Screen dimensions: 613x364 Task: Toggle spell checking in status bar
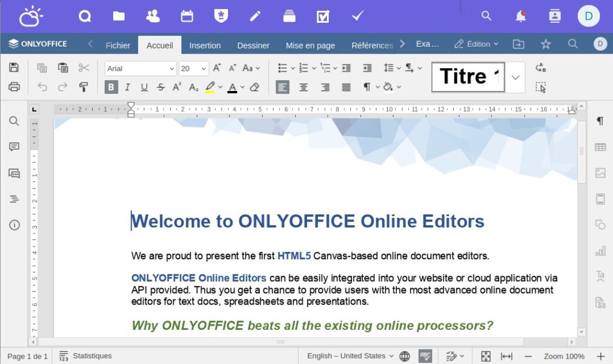[x=425, y=356]
